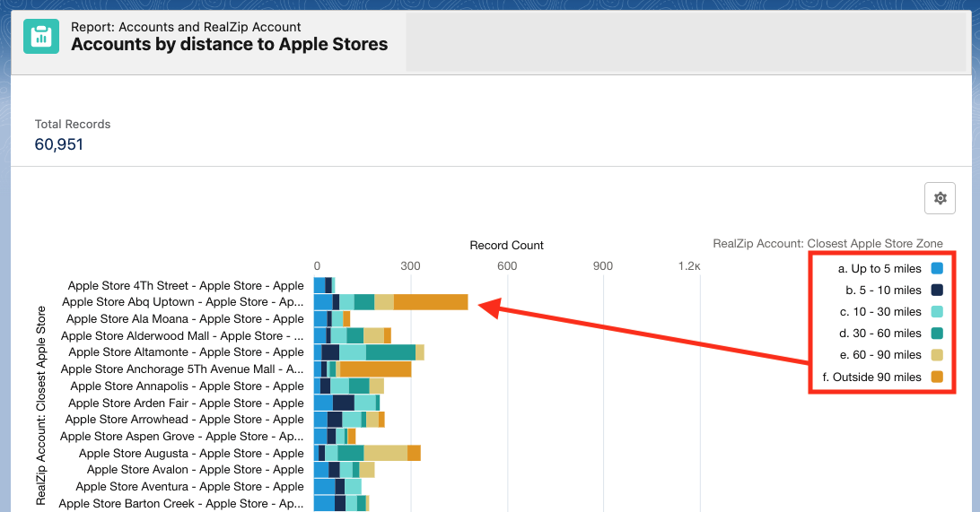Select legend label 'a. Up to 5 miles'
Viewport: 980px width, 512px height.
[879, 268]
